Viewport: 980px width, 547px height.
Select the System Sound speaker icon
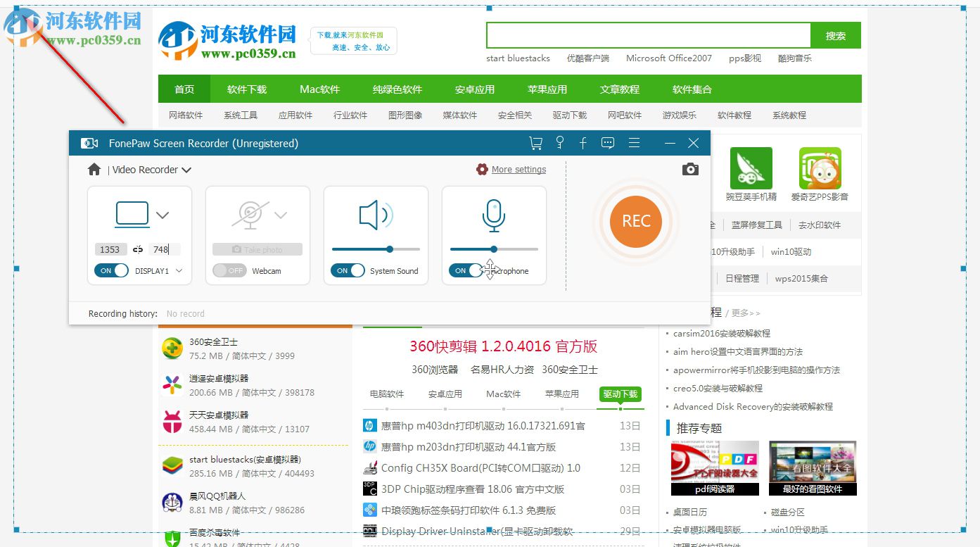[x=376, y=216]
